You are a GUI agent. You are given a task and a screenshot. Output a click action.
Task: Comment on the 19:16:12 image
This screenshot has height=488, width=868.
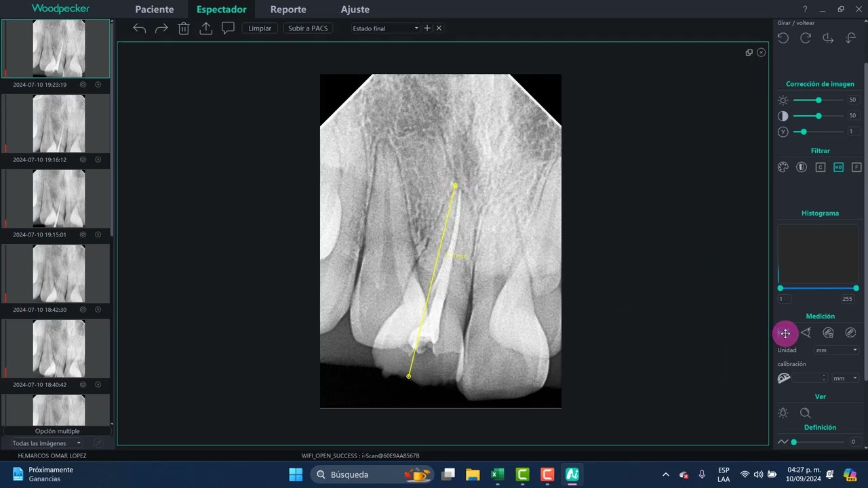[83, 160]
